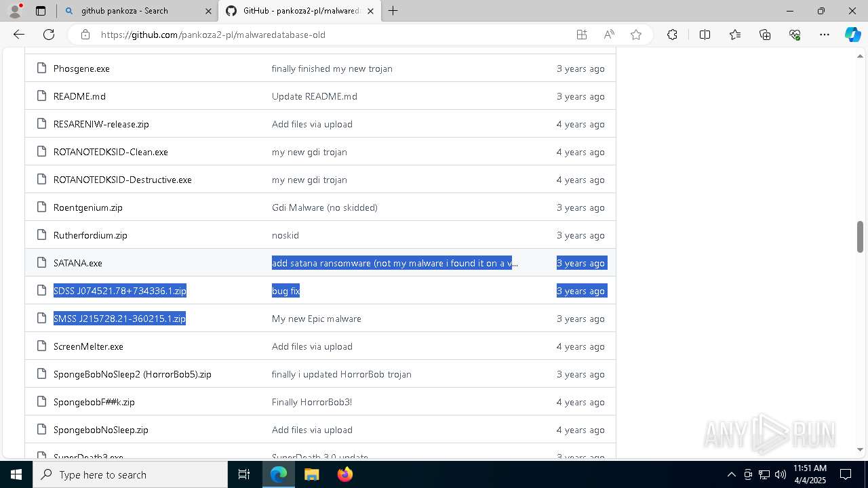Close the GitHub pankoza2-pl tab
868x488 pixels.
370,11
